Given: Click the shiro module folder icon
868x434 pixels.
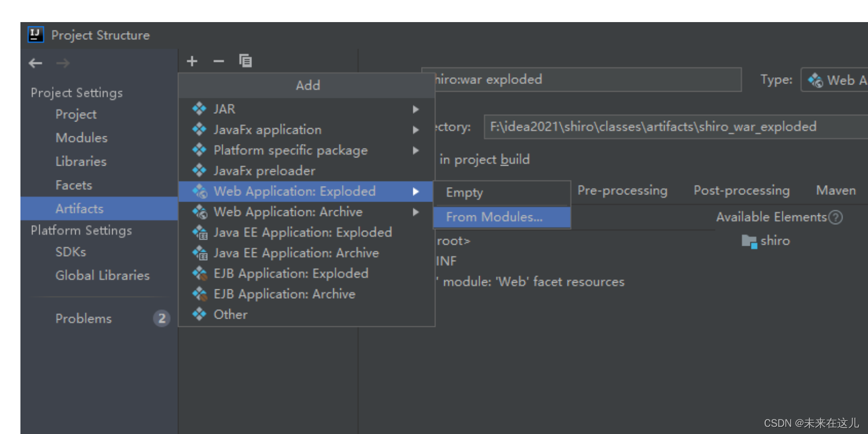Looking at the screenshot, I should point(749,241).
